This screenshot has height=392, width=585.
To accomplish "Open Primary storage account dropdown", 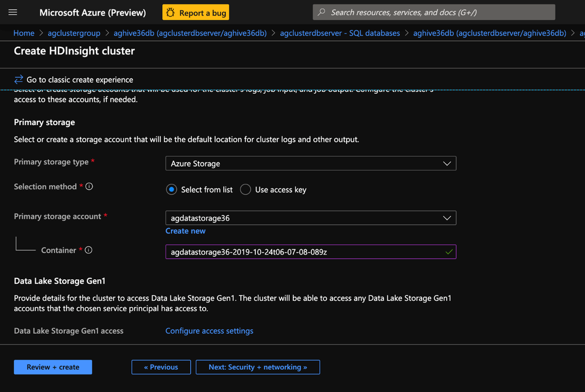I will (x=311, y=218).
